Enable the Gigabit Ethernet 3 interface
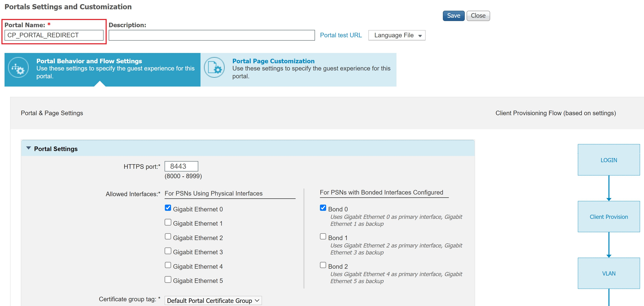Screen dimensions: 644x306 (168, 251)
